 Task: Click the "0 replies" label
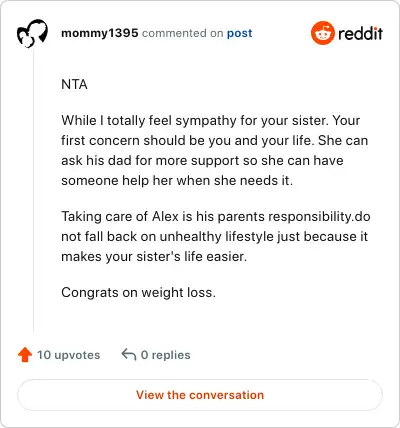point(166,355)
